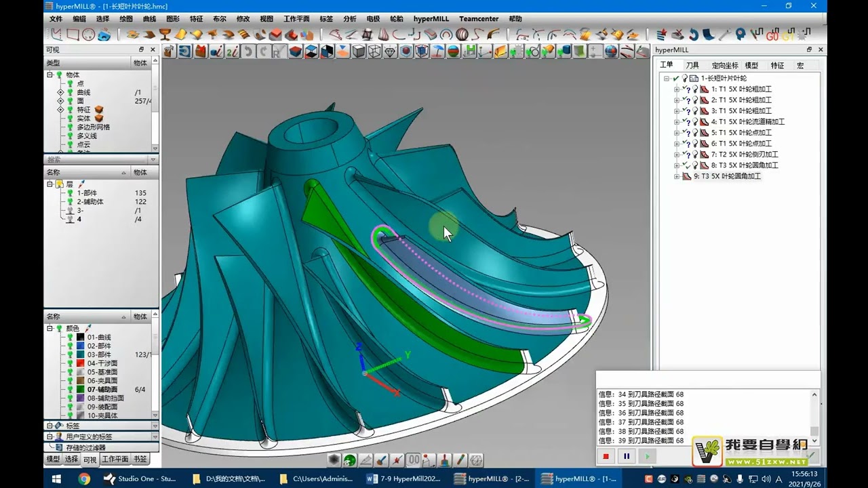This screenshot has width=868, height=488.
Task: Open the 文件 menu
Action: click(x=56, y=19)
